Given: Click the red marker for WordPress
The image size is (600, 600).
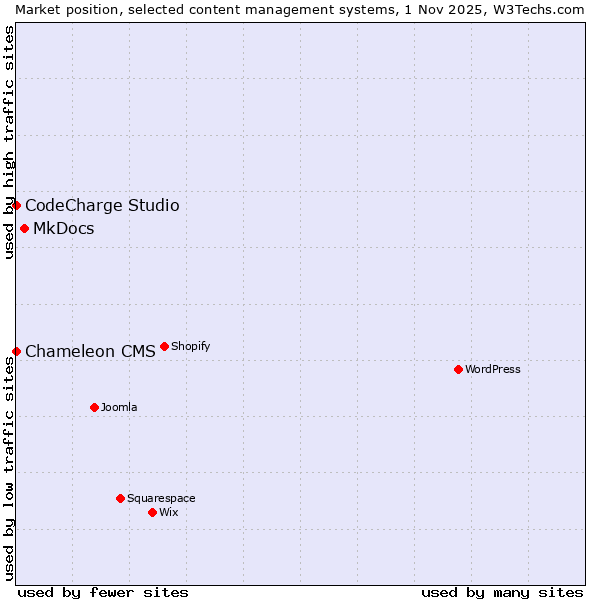Looking at the screenshot, I should pos(458,369).
